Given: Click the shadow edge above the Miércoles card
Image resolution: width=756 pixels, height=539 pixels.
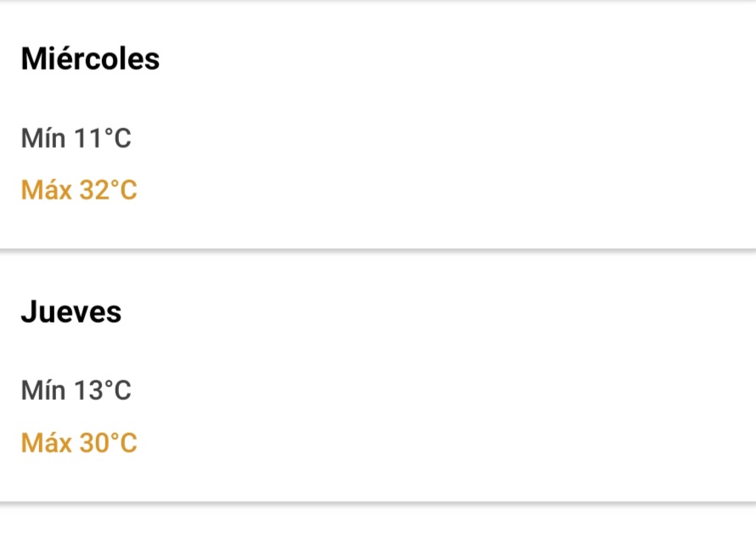Looking at the screenshot, I should (x=378, y=2).
